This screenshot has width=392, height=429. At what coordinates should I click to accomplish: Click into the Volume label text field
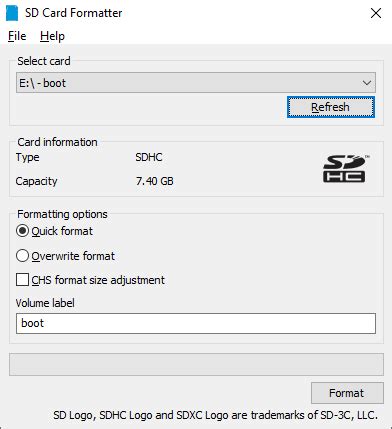coord(196,323)
